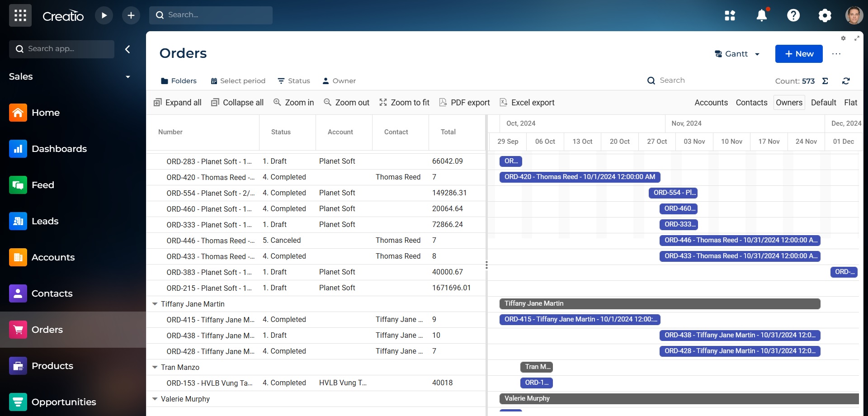Collapse the Tran Manzo group
Image resolution: width=868 pixels, height=416 pixels.
(x=155, y=367)
